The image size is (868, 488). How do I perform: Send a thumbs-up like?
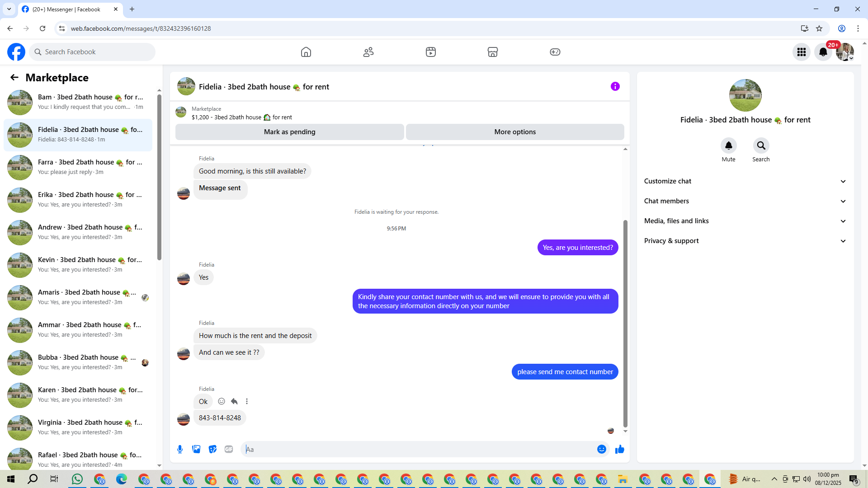[620, 449]
